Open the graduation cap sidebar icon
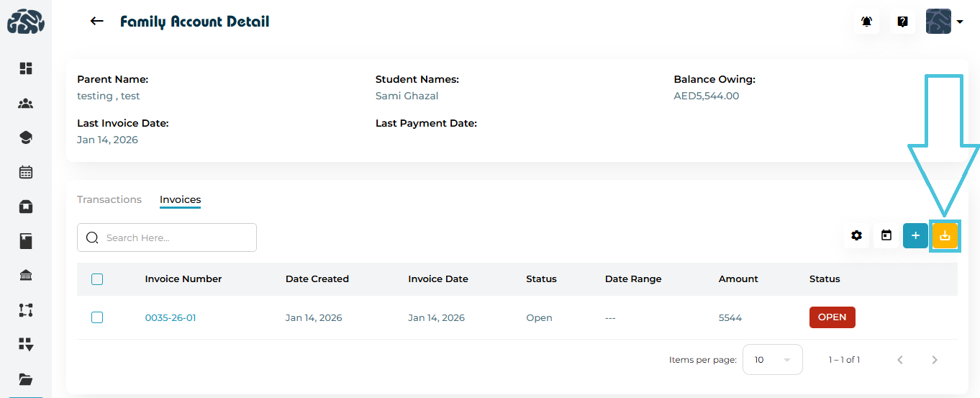This screenshot has height=398, width=980. (26, 137)
